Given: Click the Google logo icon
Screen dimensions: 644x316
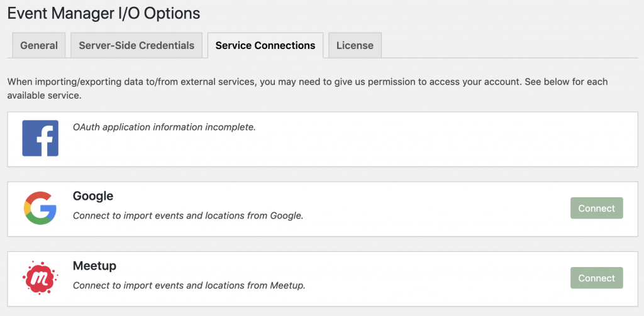Looking at the screenshot, I should (40, 208).
